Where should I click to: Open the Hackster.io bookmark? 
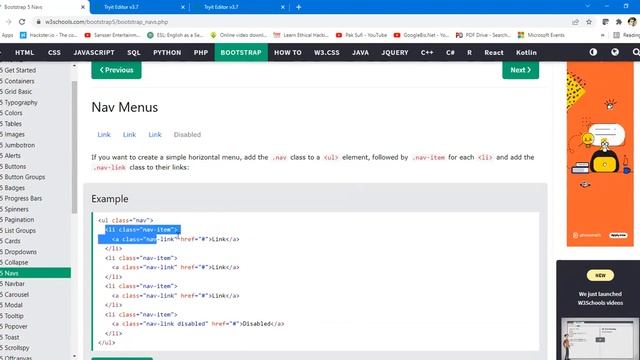click(x=49, y=35)
